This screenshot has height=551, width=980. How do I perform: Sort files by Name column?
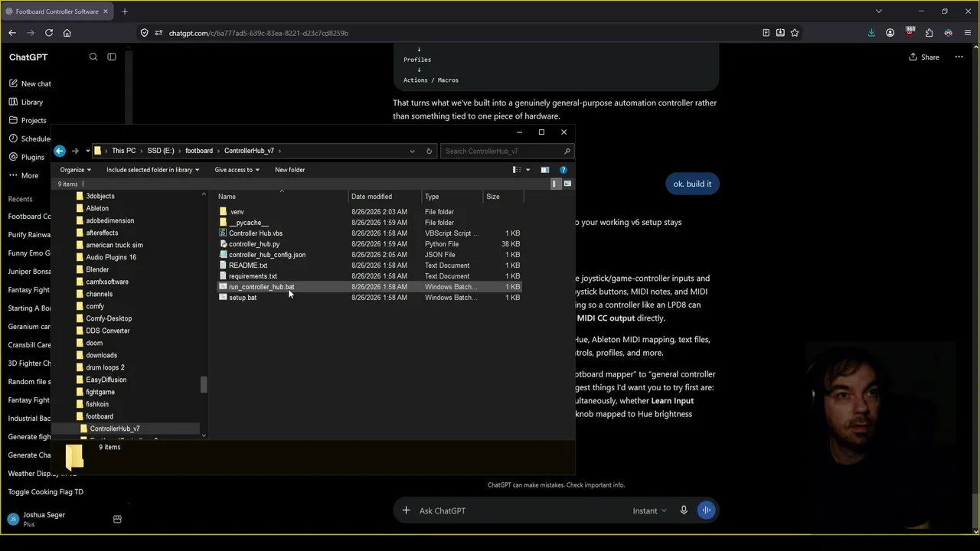tap(283, 197)
